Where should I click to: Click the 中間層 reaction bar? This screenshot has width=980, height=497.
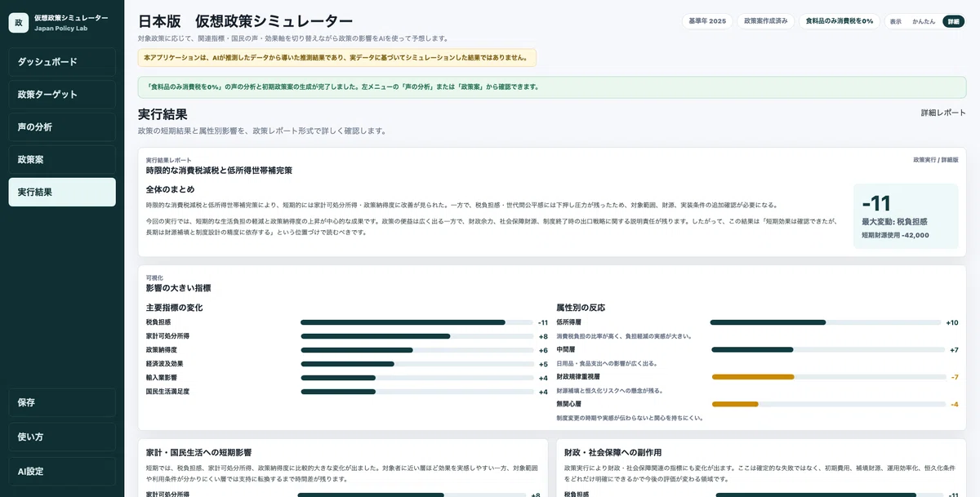[x=826, y=349]
